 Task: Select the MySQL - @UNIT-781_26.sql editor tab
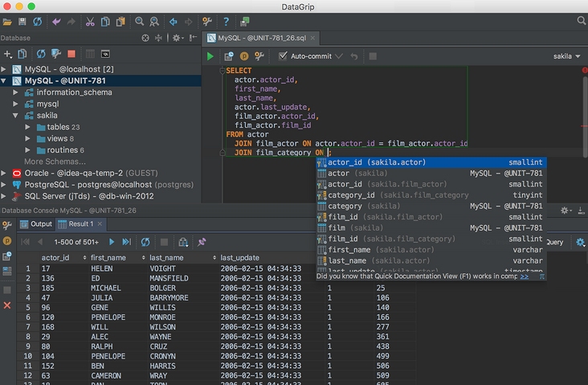263,38
